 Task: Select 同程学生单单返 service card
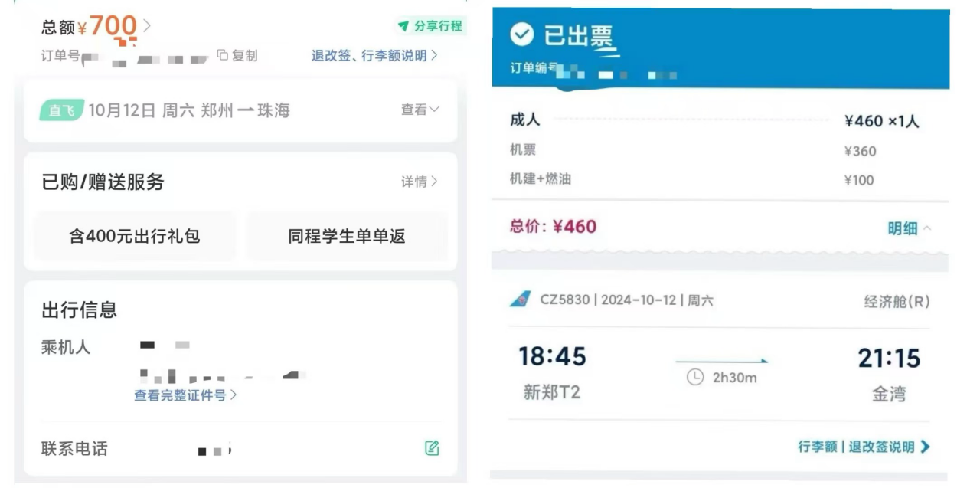pos(347,236)
